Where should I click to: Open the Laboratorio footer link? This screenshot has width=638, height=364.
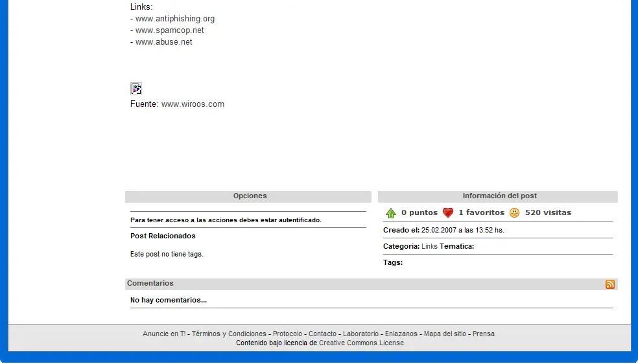(360, 334)
